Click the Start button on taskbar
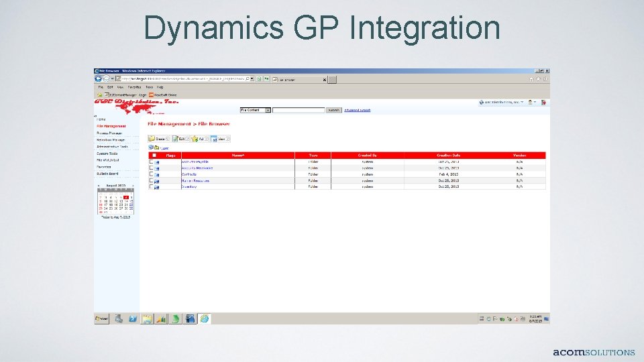This screenshot has height=362, width=644. pos(101,318)
